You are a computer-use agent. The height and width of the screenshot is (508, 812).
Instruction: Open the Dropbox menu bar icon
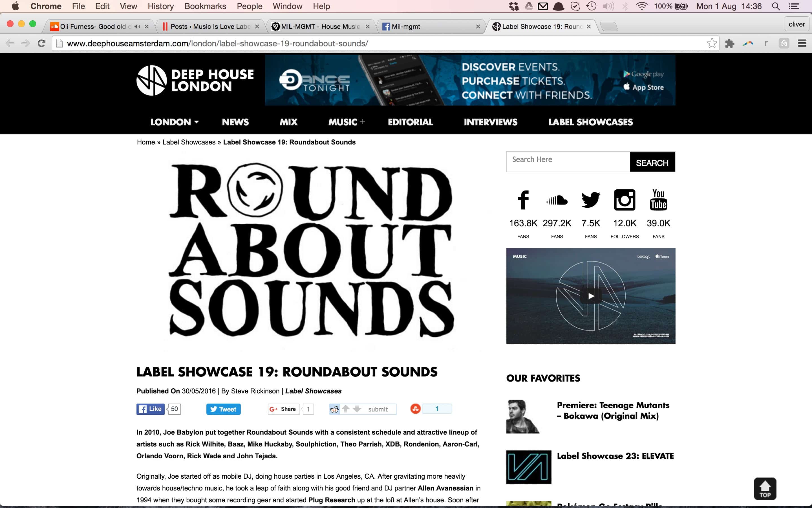pos(513,6)
